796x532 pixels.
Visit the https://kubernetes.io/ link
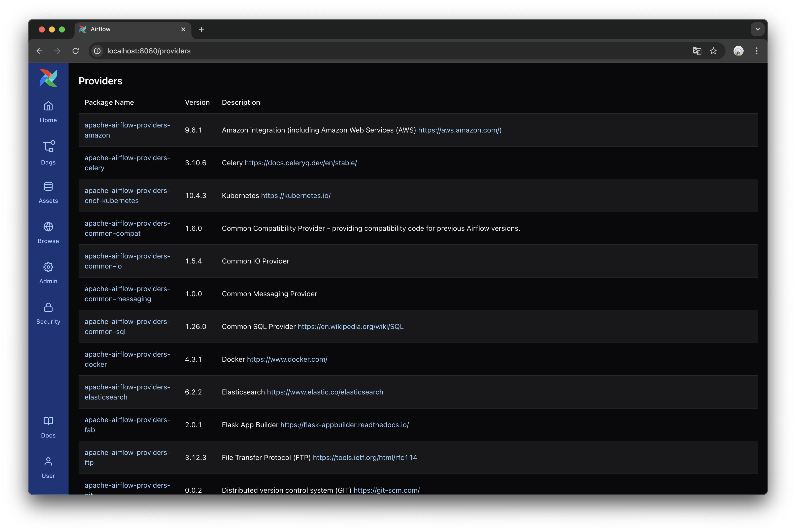[295, 195]
